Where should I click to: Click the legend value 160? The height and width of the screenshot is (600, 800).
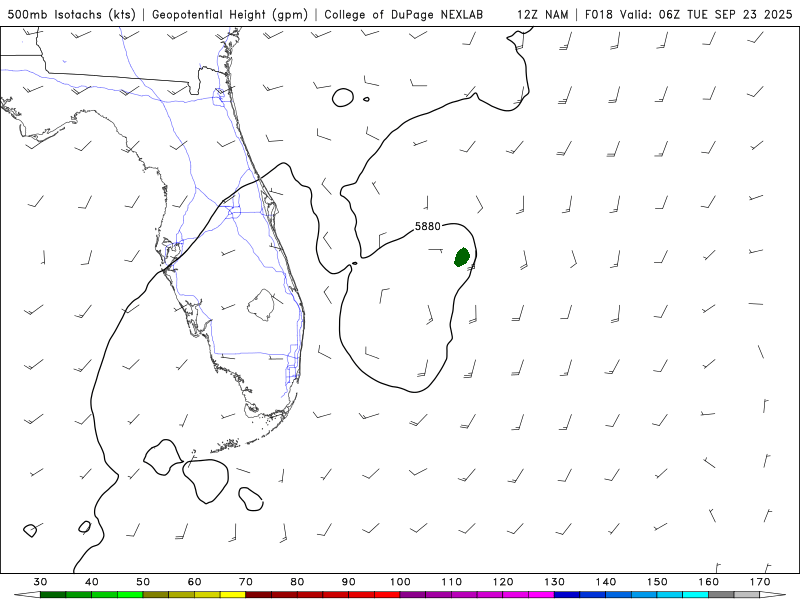[709, 582]
